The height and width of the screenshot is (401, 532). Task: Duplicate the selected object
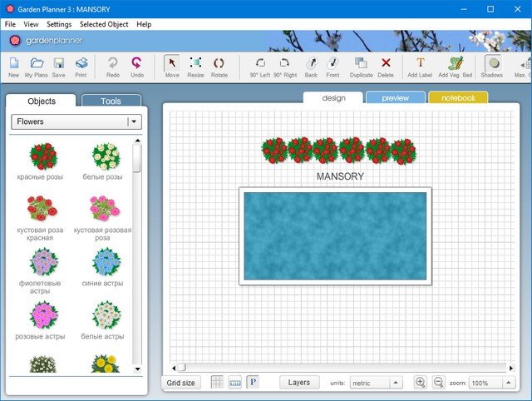click(362, 67)
